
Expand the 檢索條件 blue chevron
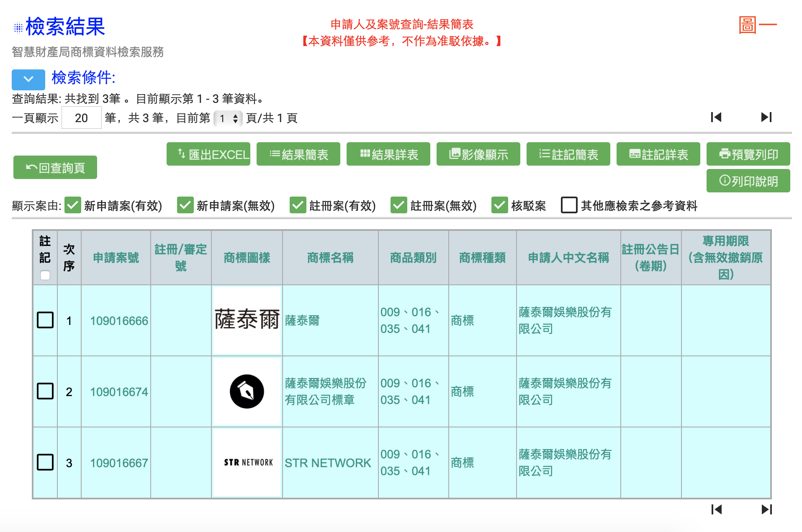(x=28, y=79)
